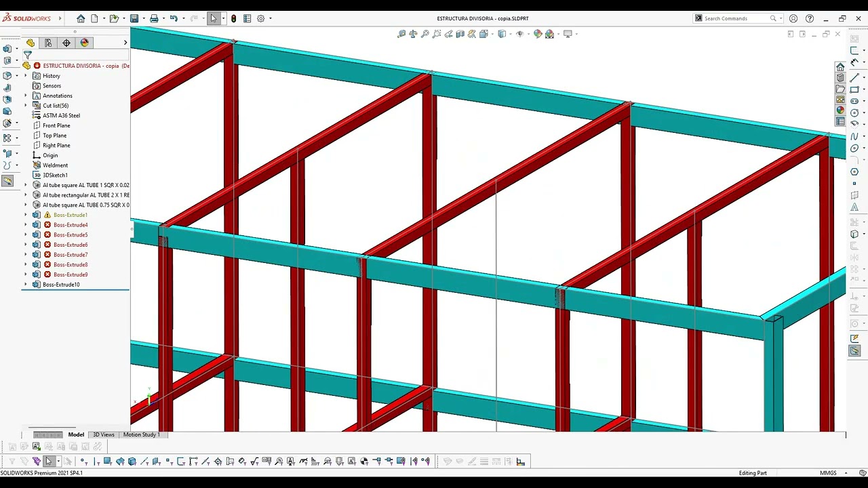Switch to the PropertyManager tab icon
868x488 pixels.
(48, 43)
